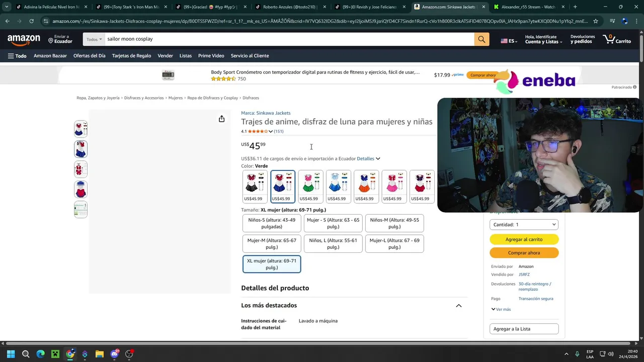Open the ES language selector dropdown
This screenshot has height=362, width=644.
(x=509, y=41)
